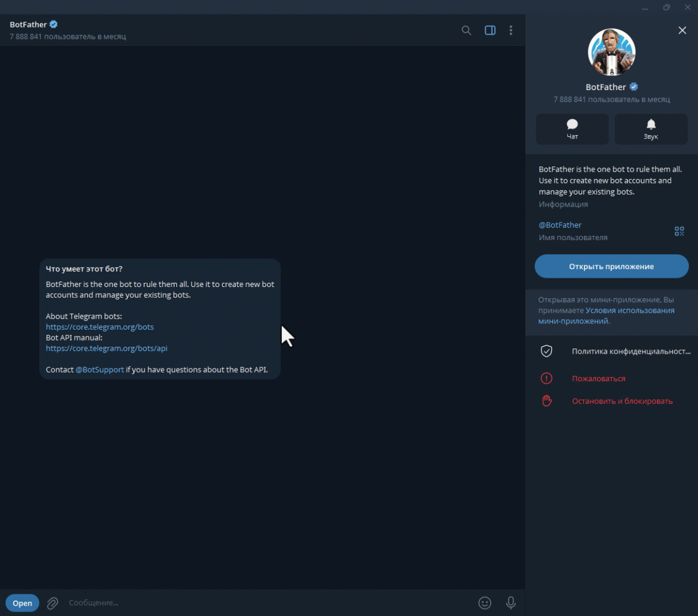Click the Чат button with speech bubble
Image resolution: width=698 pixels, height=616 pixels.
coord(572,129)
